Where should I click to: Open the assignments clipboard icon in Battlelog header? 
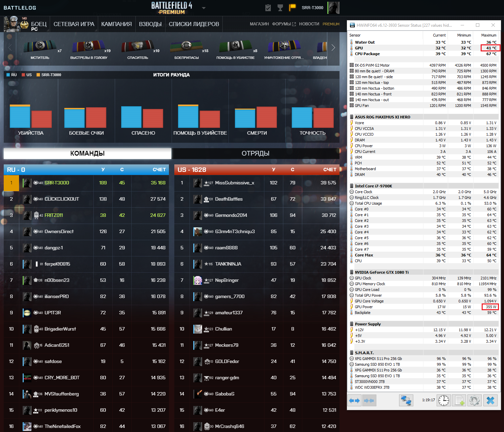pyautogui.click(x=268, y=8)
